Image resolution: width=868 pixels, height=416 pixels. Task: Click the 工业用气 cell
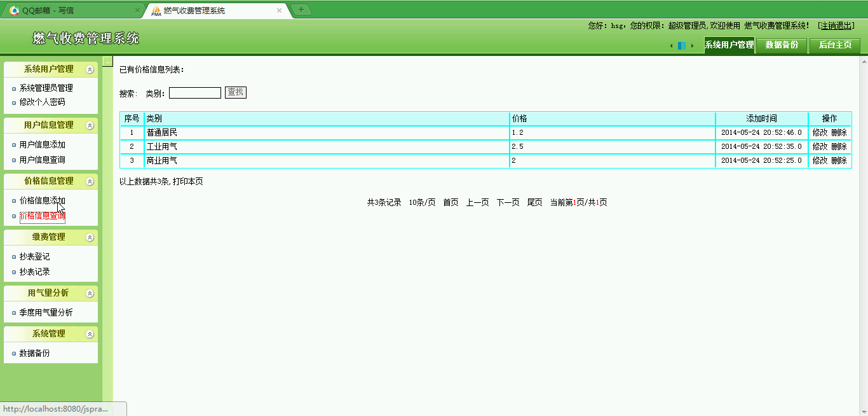(x=327, y=147)
